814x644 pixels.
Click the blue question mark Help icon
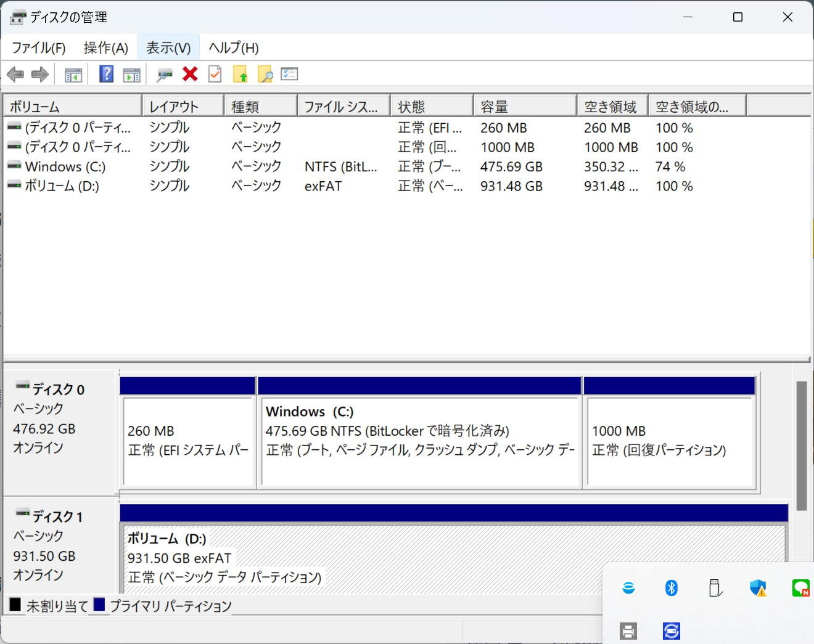[106, 75]
